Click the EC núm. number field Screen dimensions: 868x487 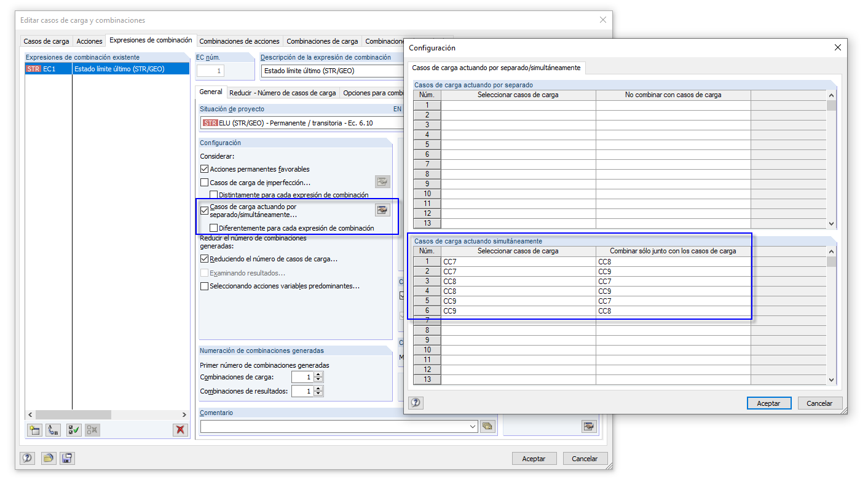pyautogui.click(x=211, y=71)
